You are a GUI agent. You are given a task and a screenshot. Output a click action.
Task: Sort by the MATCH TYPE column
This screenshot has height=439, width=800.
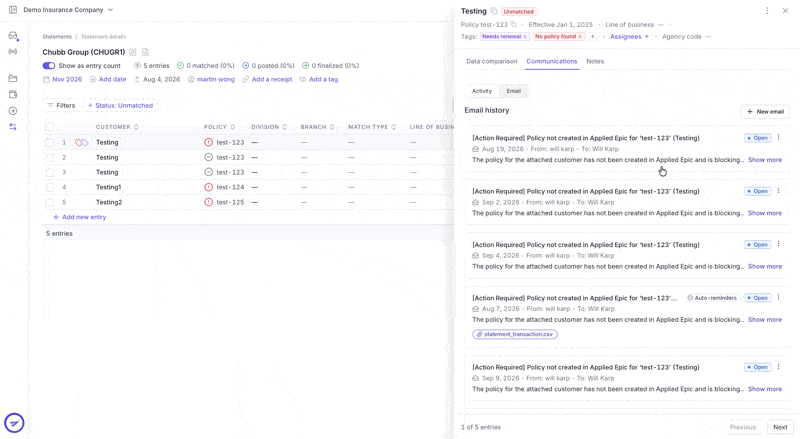click(x=372, y=127)
